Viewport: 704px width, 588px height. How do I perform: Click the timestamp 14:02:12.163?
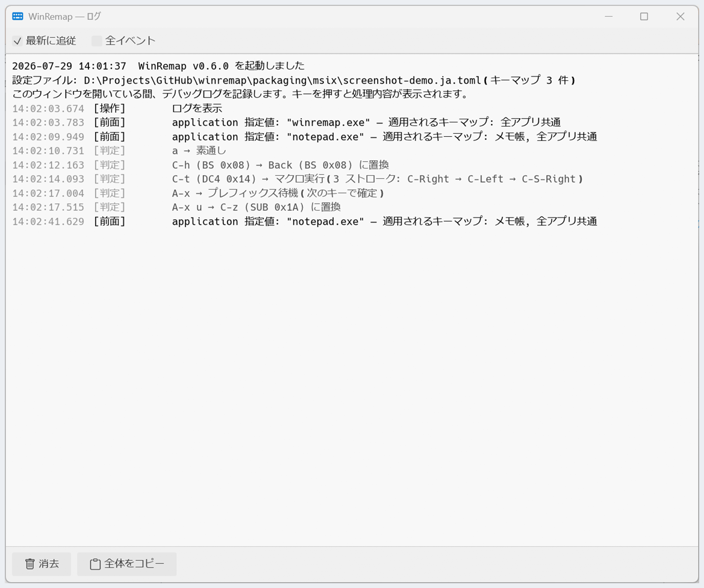[x=48, y=165]
